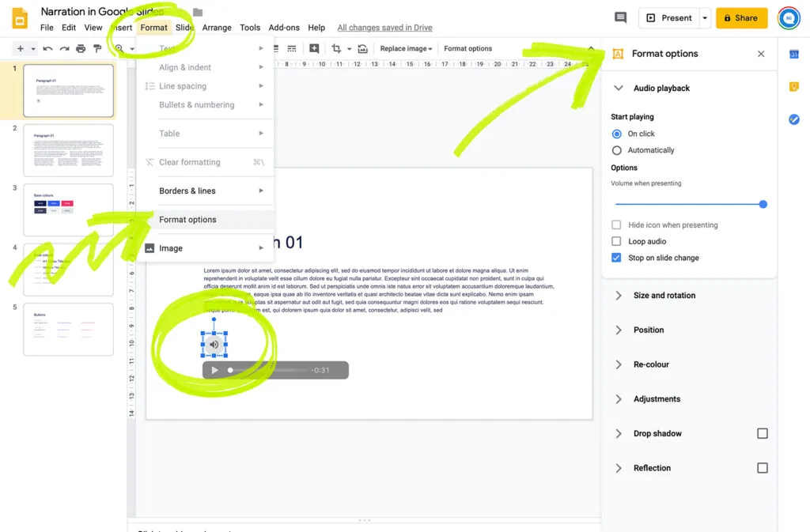Select slide 2 thumbnail
Screen dimensions: 810x532
pyautogui.click(x=68, y=150)
